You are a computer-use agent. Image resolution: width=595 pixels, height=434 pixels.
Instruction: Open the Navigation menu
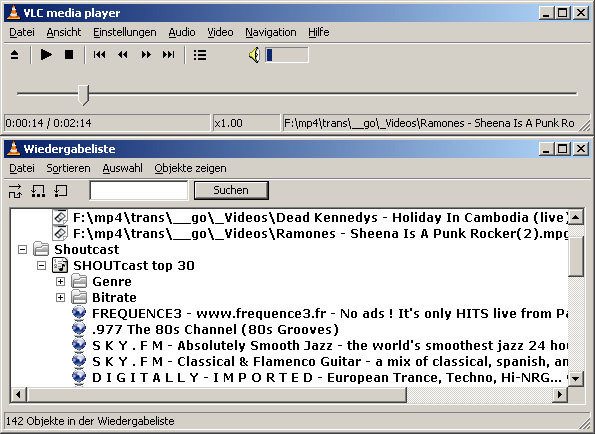tap(271, 32)
